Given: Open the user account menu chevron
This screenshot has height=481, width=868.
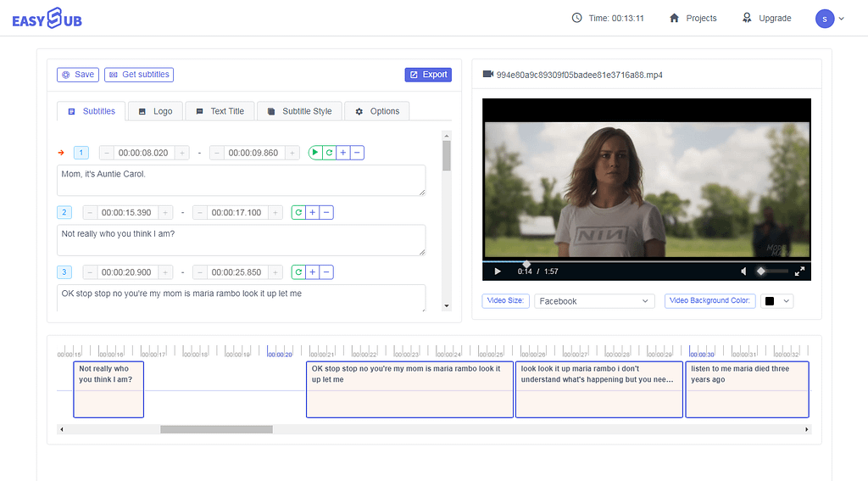Looking at the screenshot, I should pyautogui.click(x=842, y=19).
